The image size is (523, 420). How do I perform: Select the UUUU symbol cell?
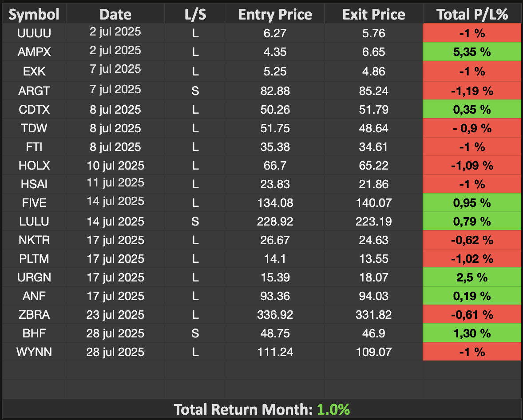click(x=34, y=33)
